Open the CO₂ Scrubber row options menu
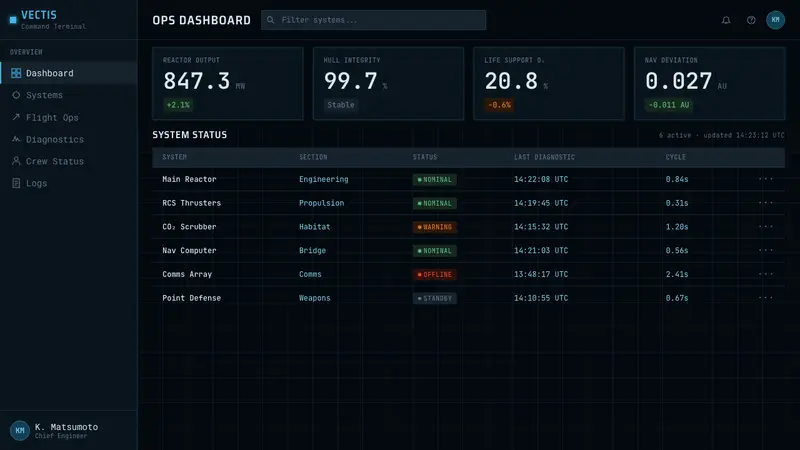800x450 pixels. (x=765, y=226)
